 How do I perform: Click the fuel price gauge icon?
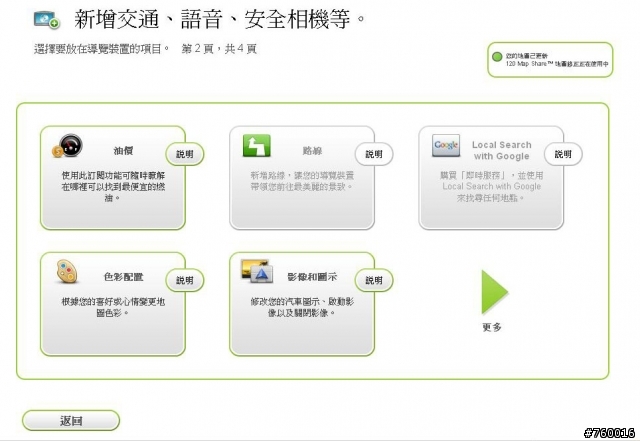point(67,146)
